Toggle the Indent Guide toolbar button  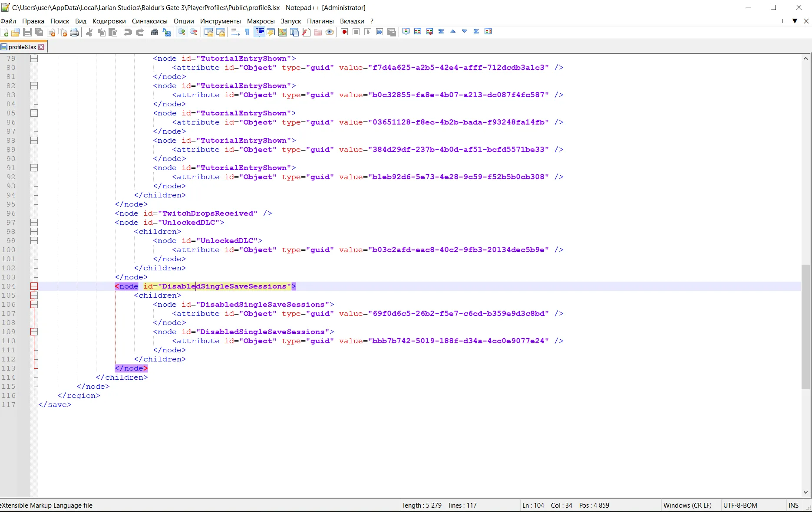click(260, 32)
